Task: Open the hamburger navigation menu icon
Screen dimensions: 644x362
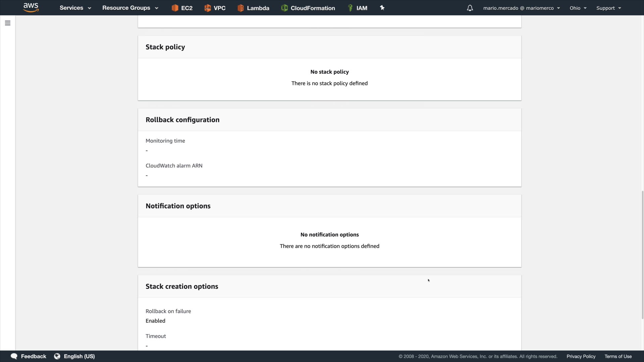Action: point(8,23)
